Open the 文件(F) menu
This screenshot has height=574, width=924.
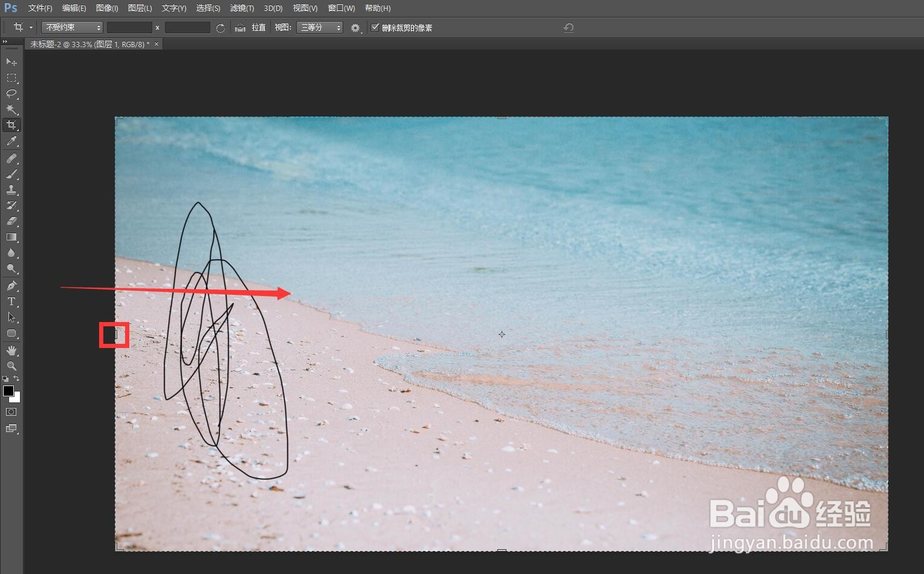pyautogui.click(x=40, y=8)
